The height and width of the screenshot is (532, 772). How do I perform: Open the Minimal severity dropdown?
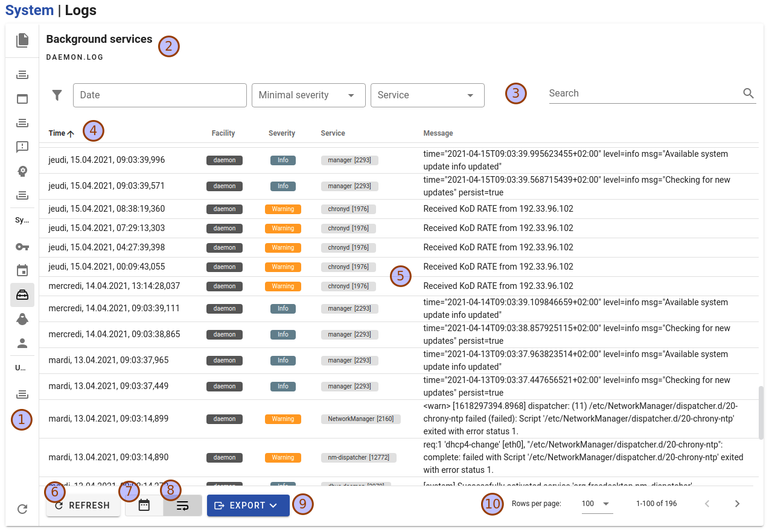pos(308,95)
